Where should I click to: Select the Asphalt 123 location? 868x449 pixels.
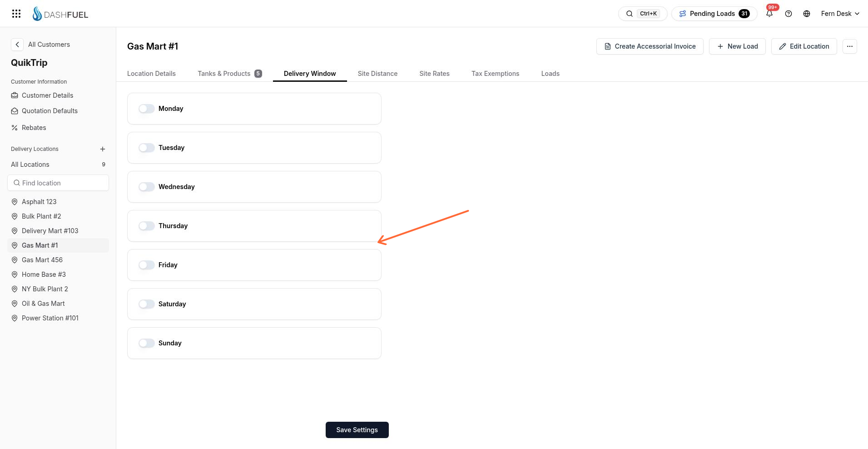(58, 202)
